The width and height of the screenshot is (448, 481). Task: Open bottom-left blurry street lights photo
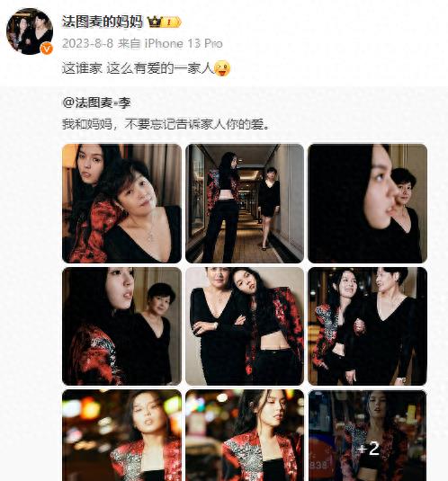(x=121, y=435)
